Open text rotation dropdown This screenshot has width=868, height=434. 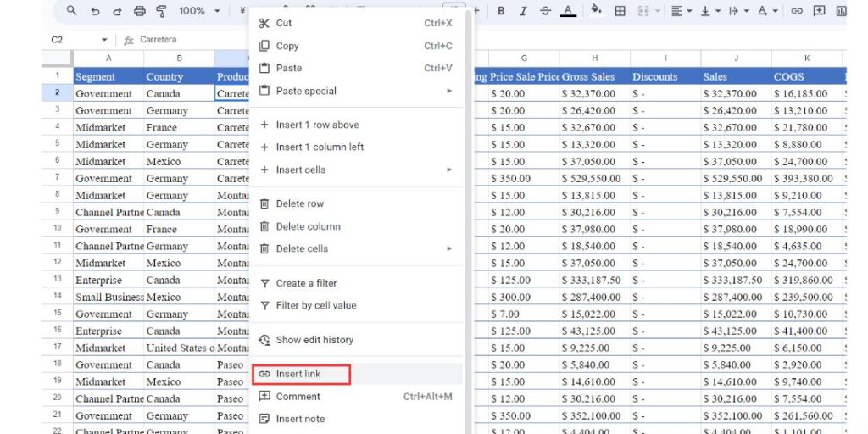(x=767, y=10)
